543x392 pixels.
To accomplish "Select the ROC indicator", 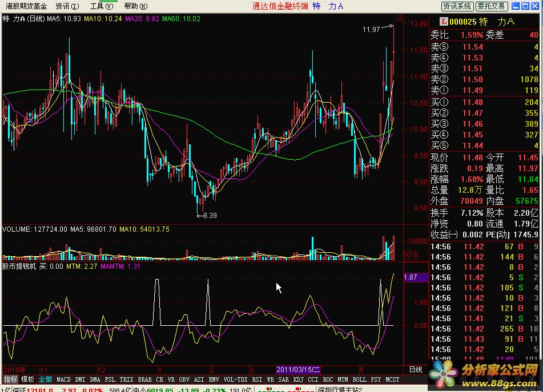I will [x=328, y=379].
